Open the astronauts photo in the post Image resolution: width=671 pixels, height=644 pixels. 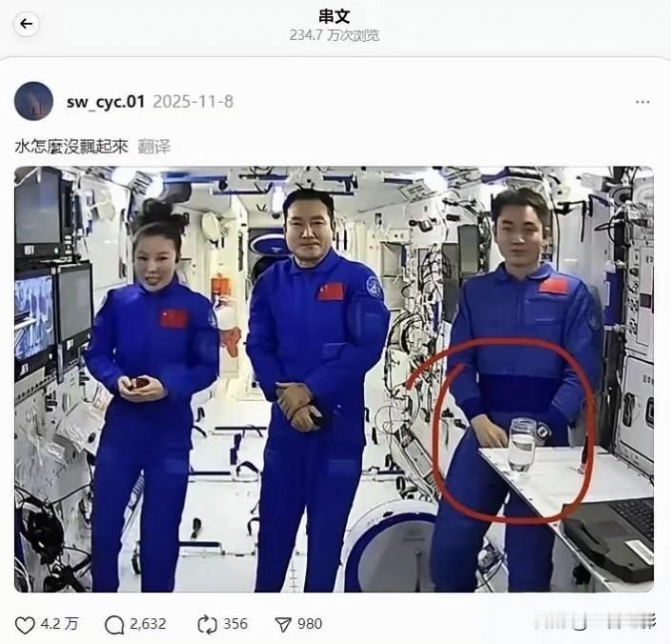334,379
